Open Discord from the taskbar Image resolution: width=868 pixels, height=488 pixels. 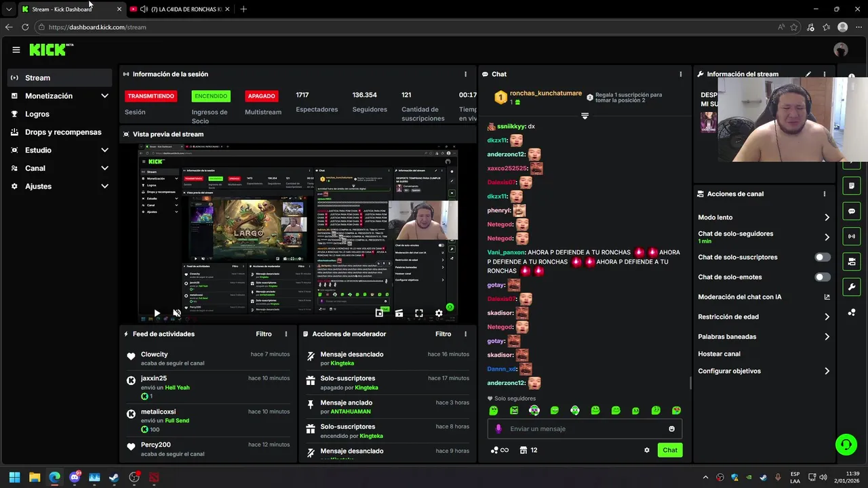75,477
